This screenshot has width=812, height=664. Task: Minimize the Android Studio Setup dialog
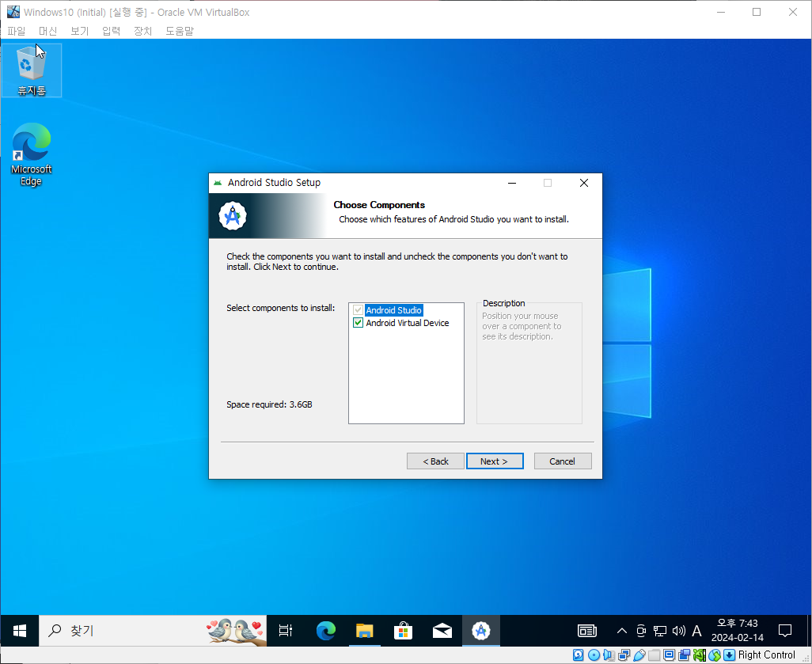(x=511, y=183)
